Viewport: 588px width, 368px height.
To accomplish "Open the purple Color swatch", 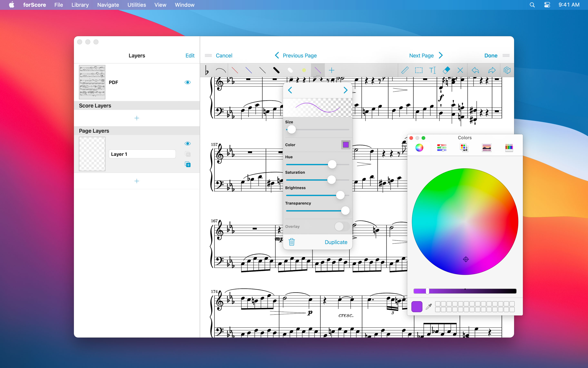I will click(345, 145).
